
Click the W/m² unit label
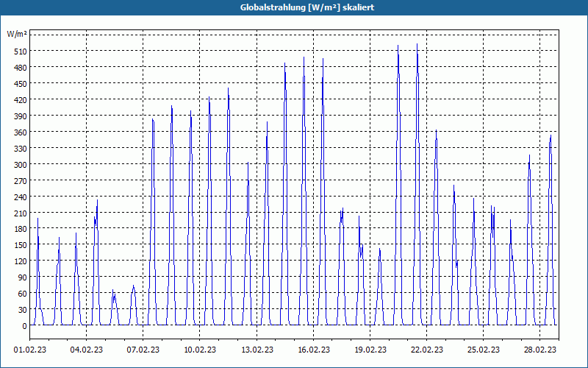click(17, 34)
